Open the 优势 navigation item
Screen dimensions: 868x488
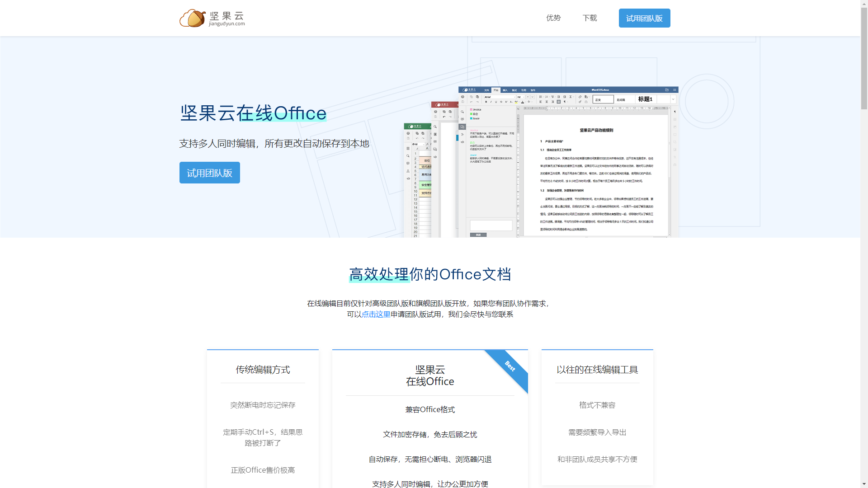(553, 18)
